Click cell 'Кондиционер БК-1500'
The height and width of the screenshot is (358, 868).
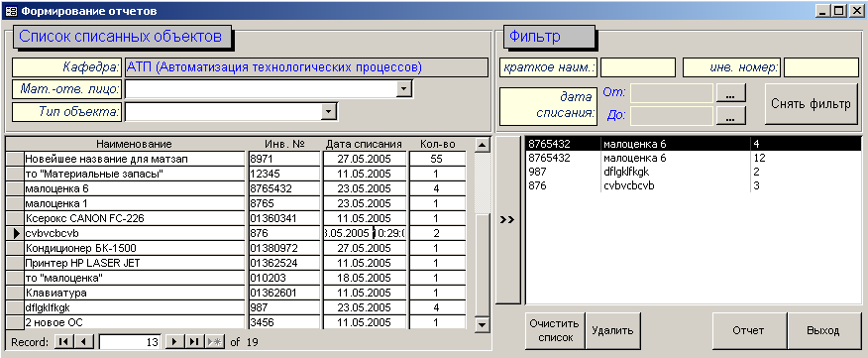(x=135, y=248)
